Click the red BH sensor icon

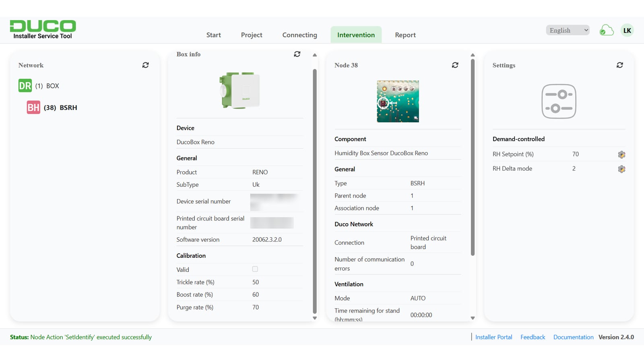(33, 107)
